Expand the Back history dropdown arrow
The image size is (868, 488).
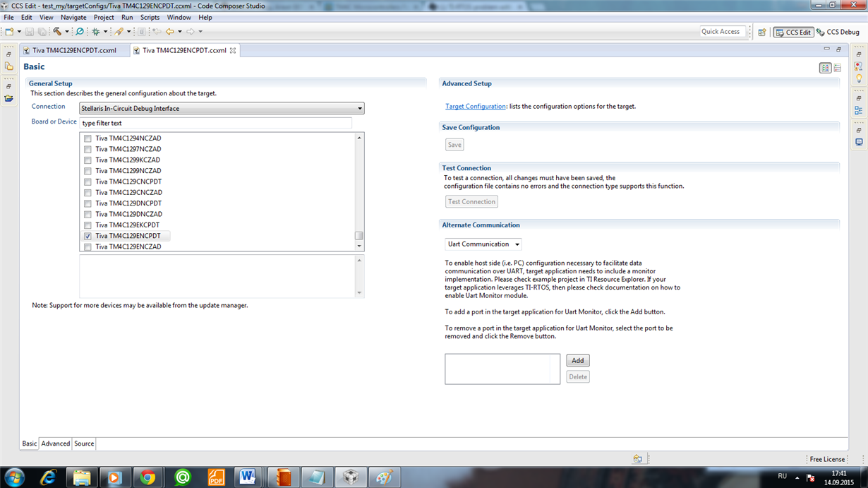pos(180,32)
